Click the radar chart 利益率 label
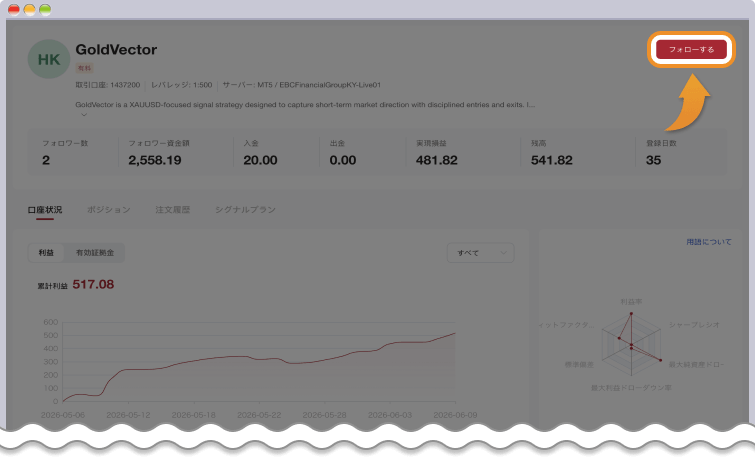Screen dimensions: 755x460 631,302
